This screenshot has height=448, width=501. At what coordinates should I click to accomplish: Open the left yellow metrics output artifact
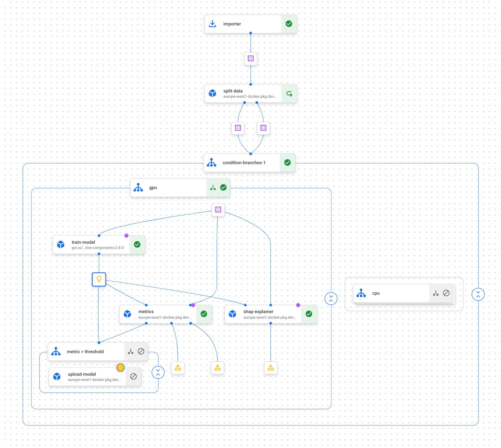pos(178,368)
